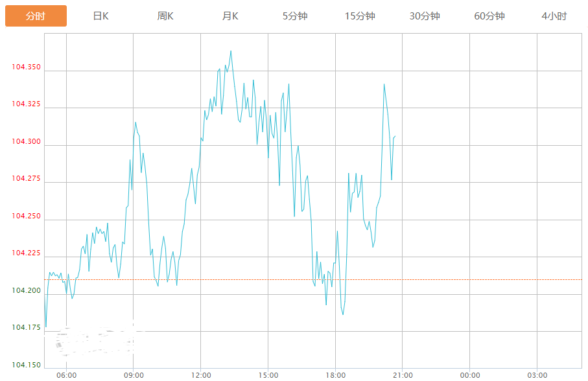Click the 104.350 price axis label
588x381 pixels.
[x=26, y=67]
